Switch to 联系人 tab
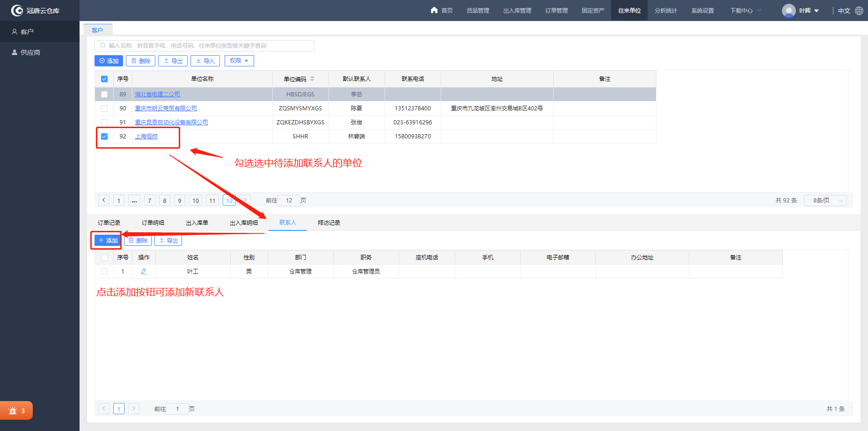Image resolution: width=868 pixels, height=431 pixels. click(x=288, y=223)
